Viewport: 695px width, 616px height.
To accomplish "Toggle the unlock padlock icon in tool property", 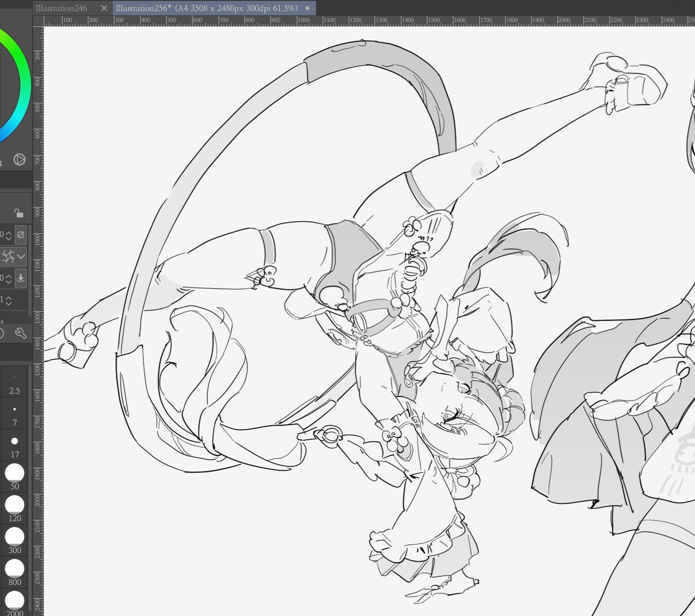I will 18,213.
